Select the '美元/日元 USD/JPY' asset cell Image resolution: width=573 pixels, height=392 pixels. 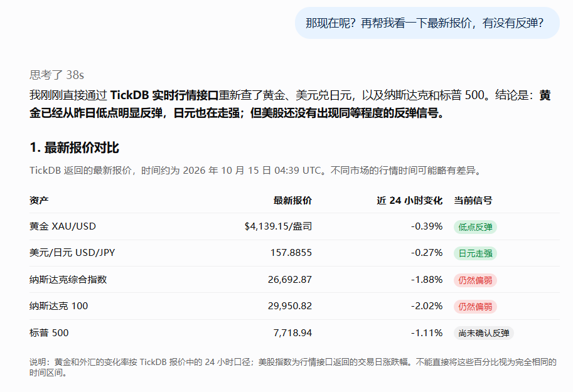tap(72, 252)
